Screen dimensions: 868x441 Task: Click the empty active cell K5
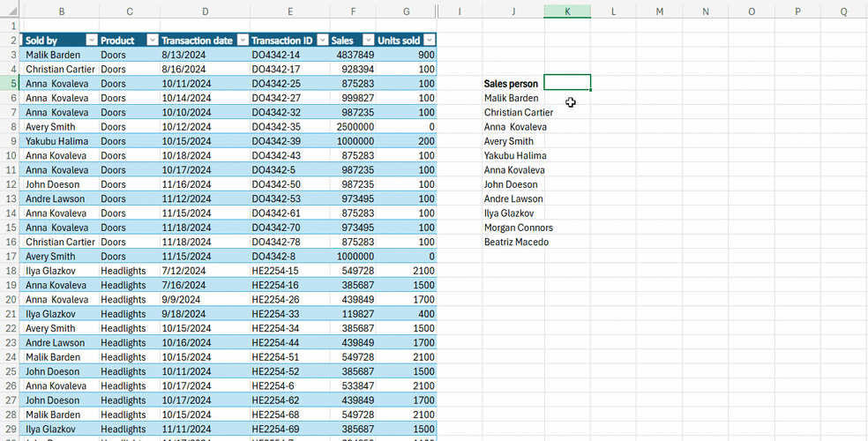click(x=567, y=83)
